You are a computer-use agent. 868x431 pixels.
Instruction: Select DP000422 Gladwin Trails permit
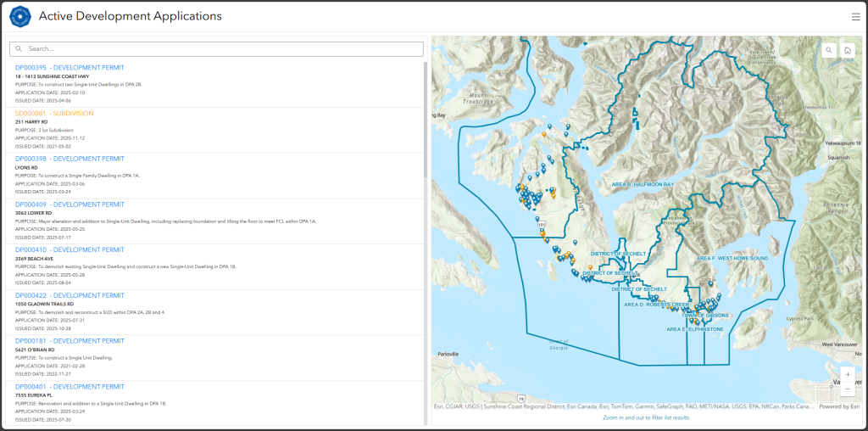click(70, 295)
